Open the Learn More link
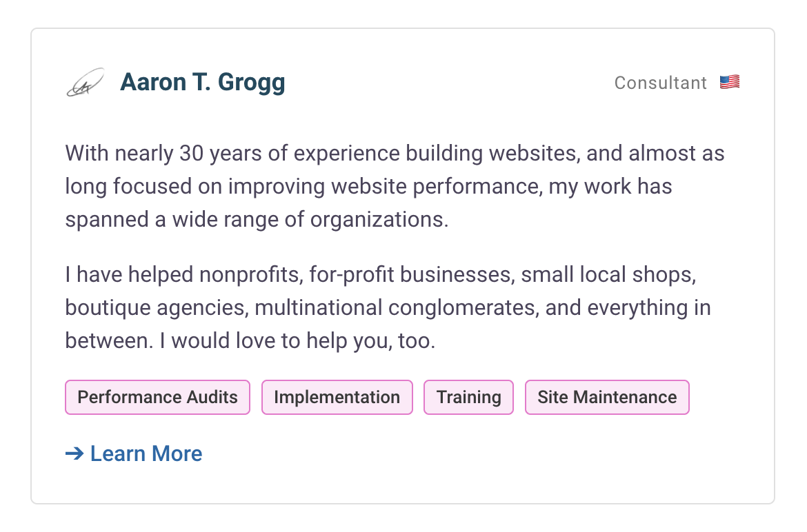Screen dimensions: 807x532 pyautogui.click(x=146, y=453)
